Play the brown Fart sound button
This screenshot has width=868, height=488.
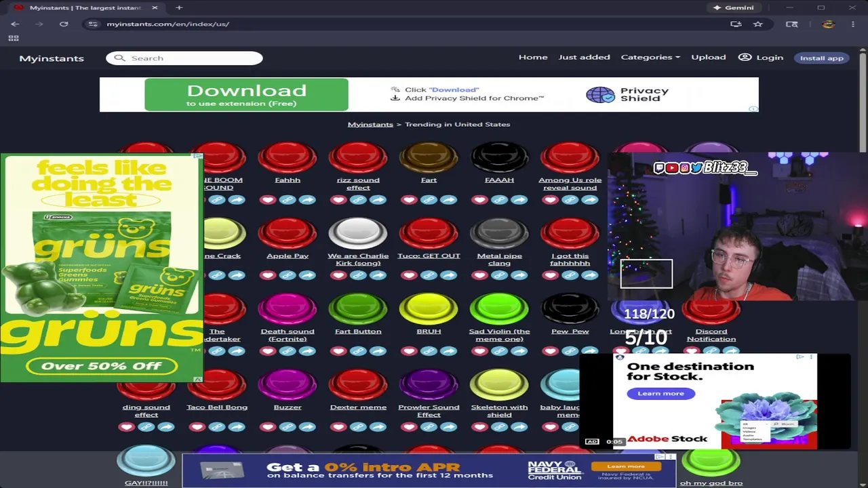pyautogui.click(x=429, y=158)
